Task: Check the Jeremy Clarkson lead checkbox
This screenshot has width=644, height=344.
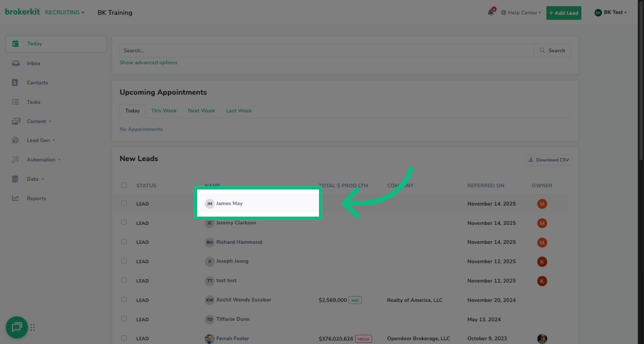Action: coord(124,222)
